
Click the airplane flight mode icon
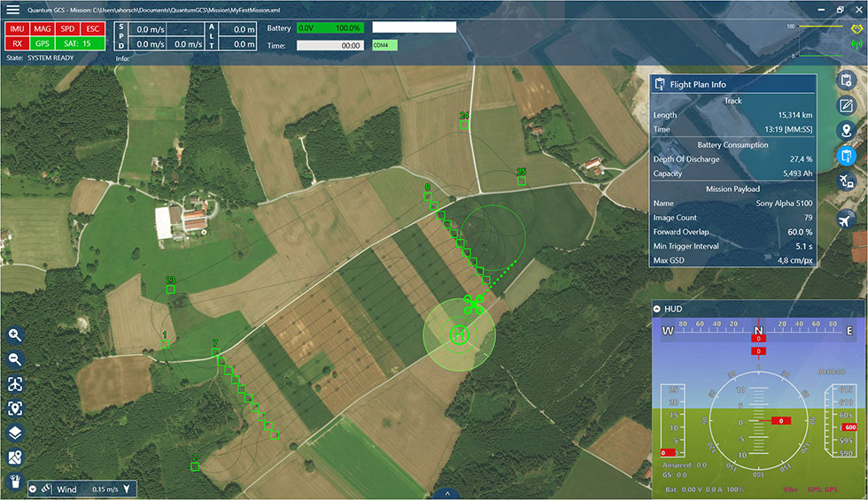point(847,219)
